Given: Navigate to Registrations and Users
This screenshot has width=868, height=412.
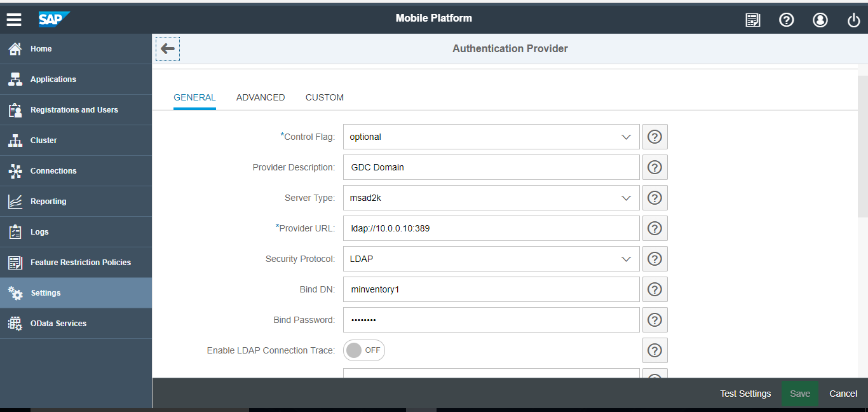Looking at the screenshot, I should click(x=74, y=109).
